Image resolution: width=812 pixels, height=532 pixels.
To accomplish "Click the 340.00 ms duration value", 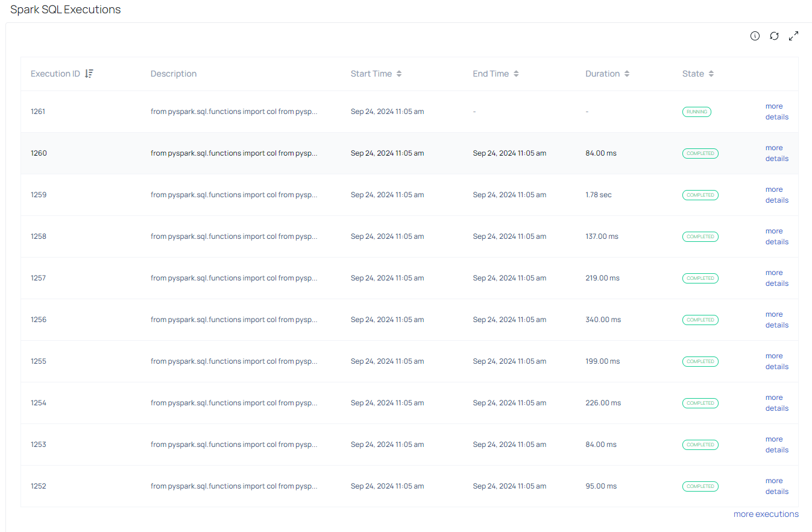I will coord(603,320).
